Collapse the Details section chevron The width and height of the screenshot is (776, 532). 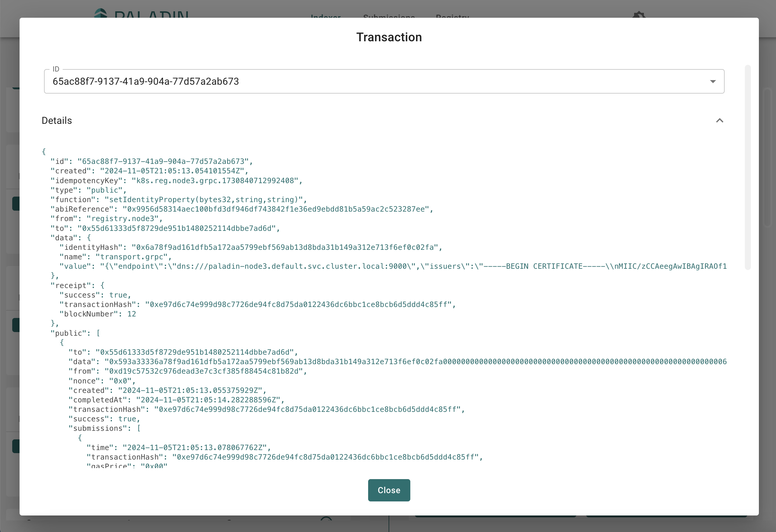pyautogui.click(x=719, y=120)
